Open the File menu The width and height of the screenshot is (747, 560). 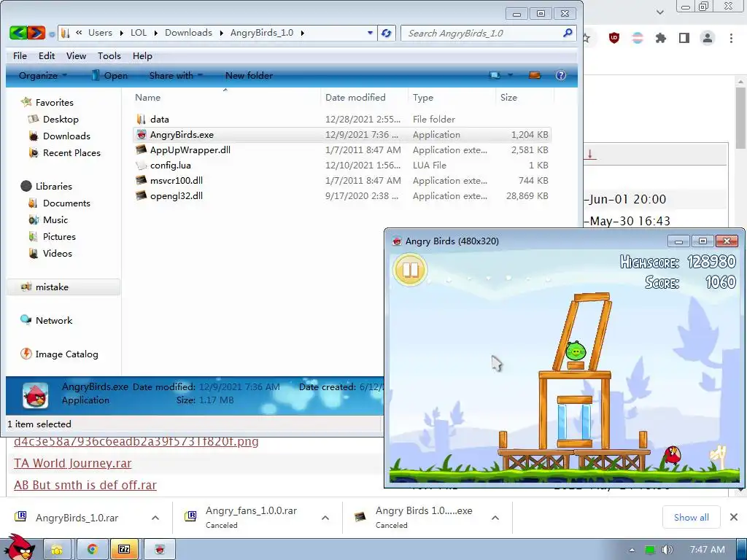tap(20, 55)
